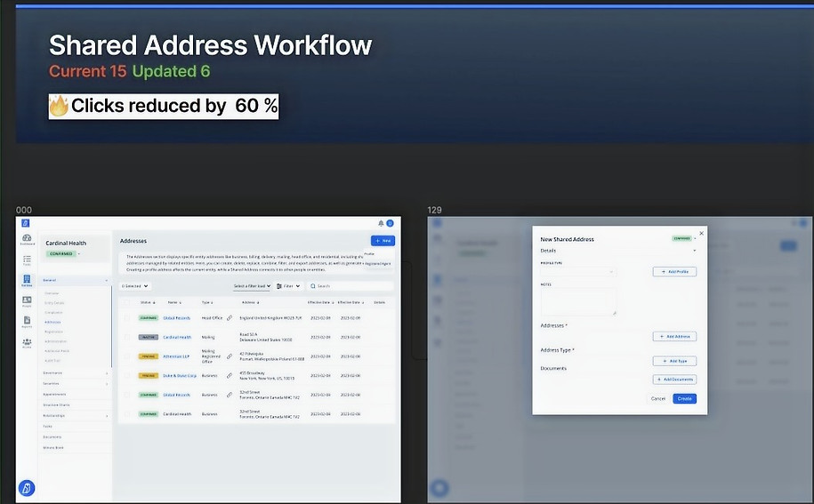
Task: Click the round blue logo badge at bottom-left
Action: 27,488
